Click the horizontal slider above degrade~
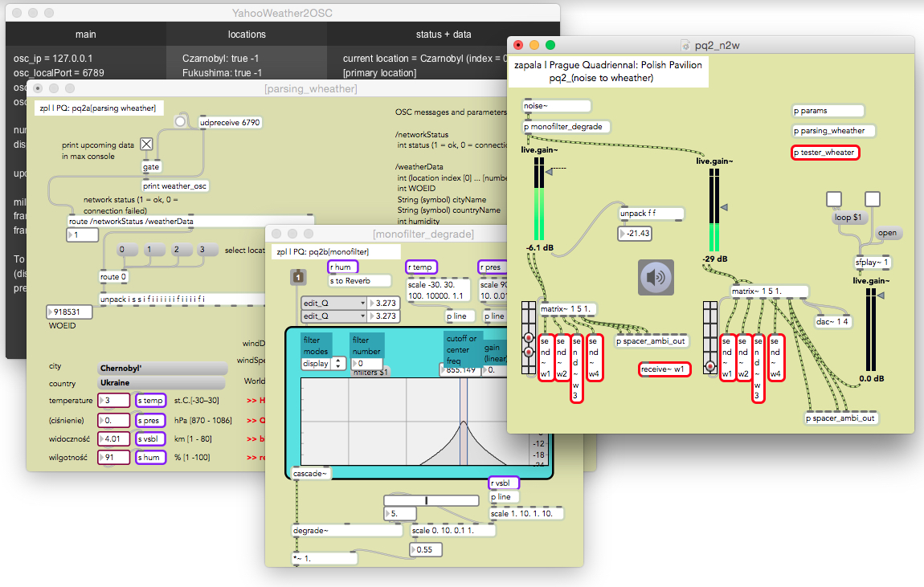The height and width of the screenshot is (587, 924). tap(433, 499)
